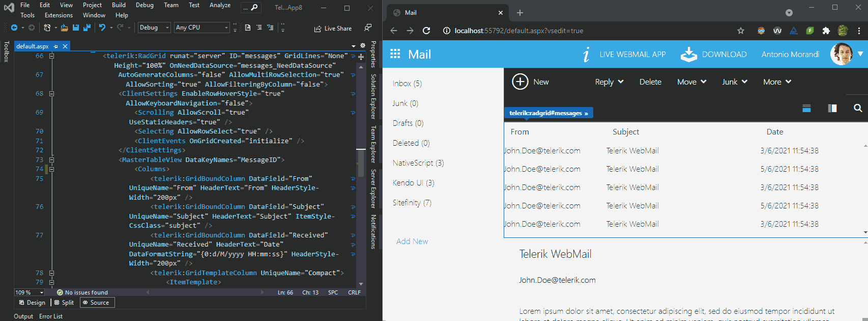868x321 pixels.
Task: Click the uncomment lines toolbar icon
Action: pyautogui.click(x=270, y=28)
